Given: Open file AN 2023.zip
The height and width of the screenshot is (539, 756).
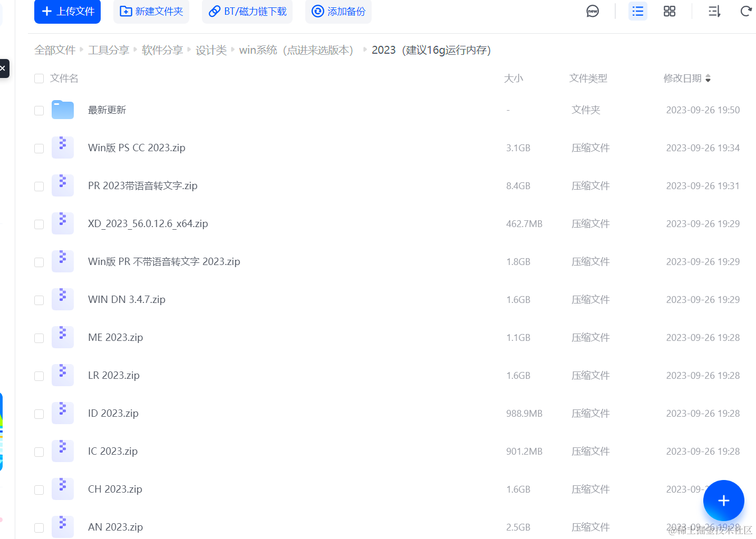Looking at the screenshot, I should (115, 527).
